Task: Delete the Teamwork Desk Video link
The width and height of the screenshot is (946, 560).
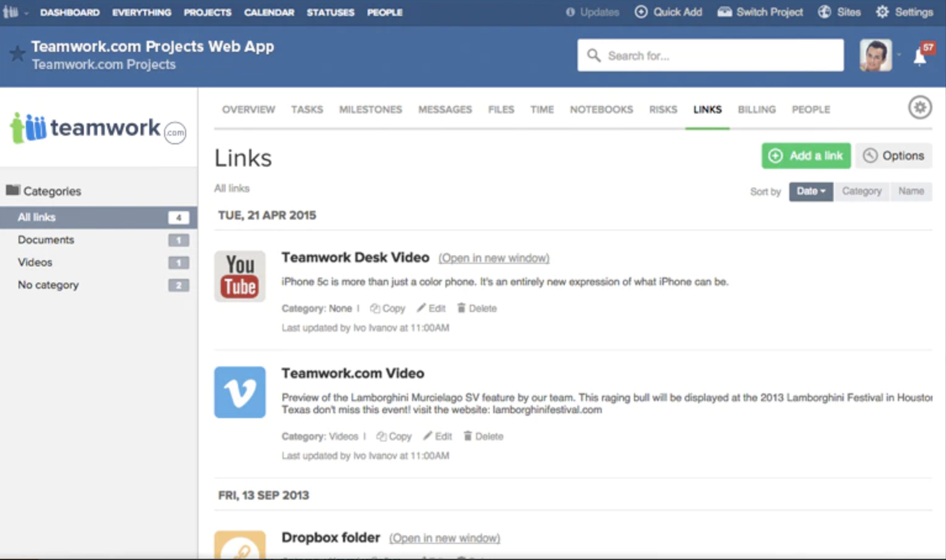Action: [x=477, y=308]
